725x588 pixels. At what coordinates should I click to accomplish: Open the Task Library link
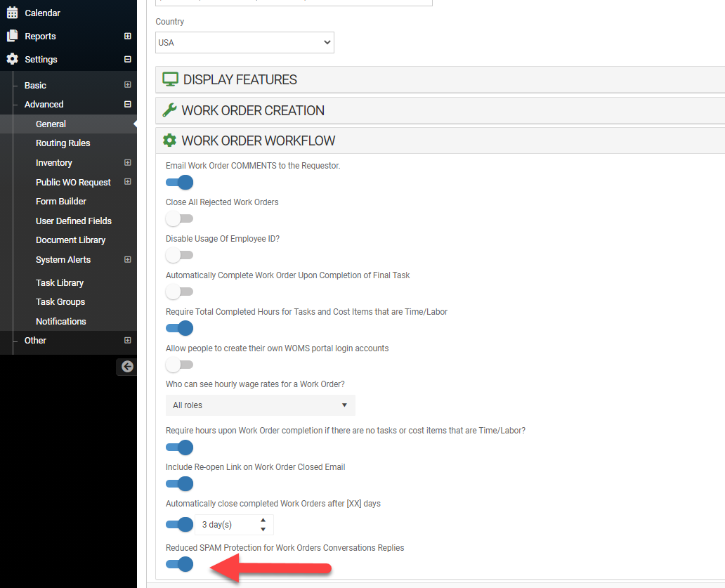pos(60,282)
